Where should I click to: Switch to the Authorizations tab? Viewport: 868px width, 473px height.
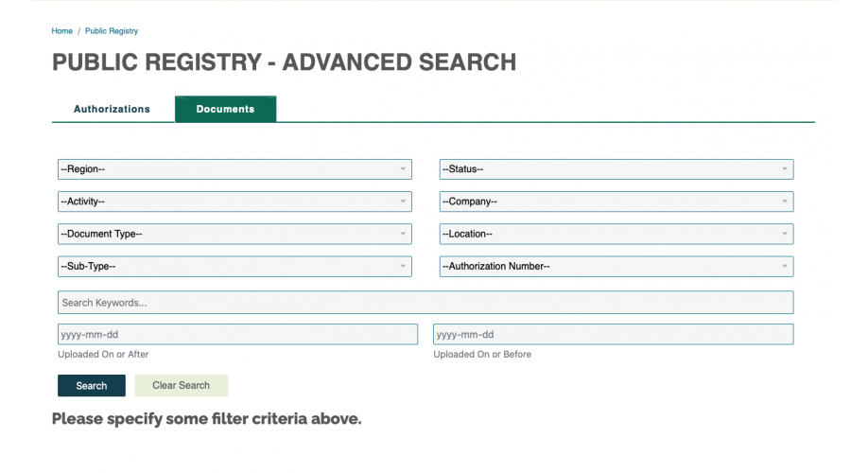(112, 109)
